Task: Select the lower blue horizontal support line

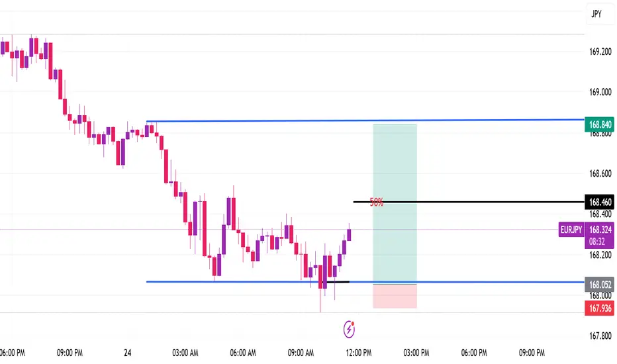Action: 365,282
